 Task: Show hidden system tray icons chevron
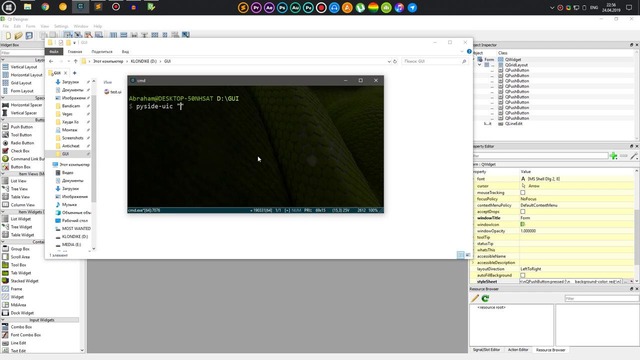tap(552, 7)
